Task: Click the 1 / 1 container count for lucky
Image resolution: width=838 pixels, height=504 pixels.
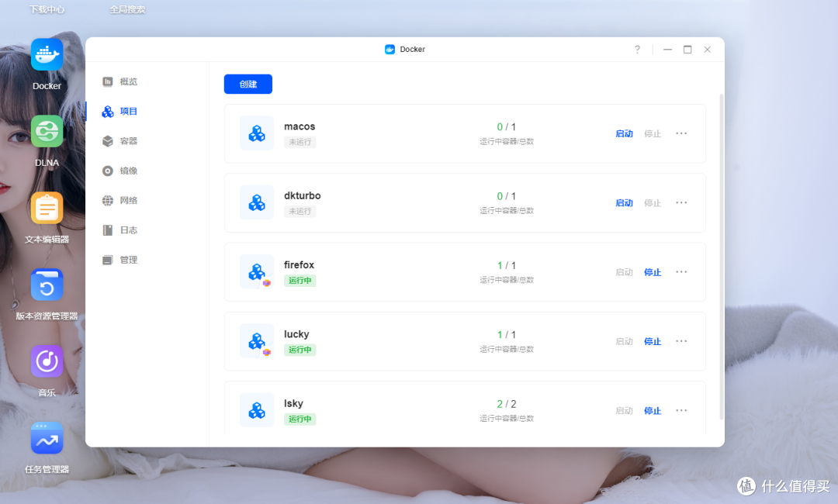Action: tap(507, 335)
